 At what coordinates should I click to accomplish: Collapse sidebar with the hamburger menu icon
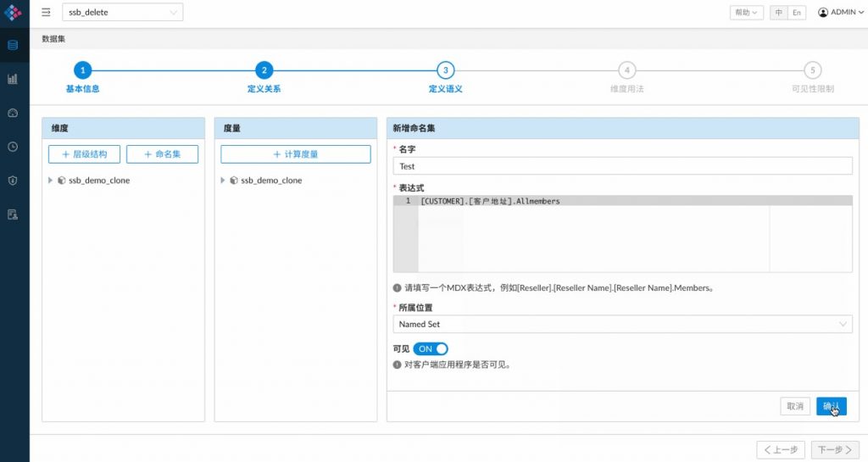[46, 12]
